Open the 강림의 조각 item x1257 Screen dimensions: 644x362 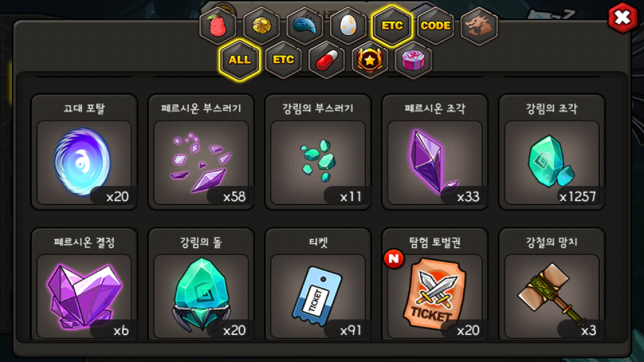pyautogui.click(x=552, y=152)
